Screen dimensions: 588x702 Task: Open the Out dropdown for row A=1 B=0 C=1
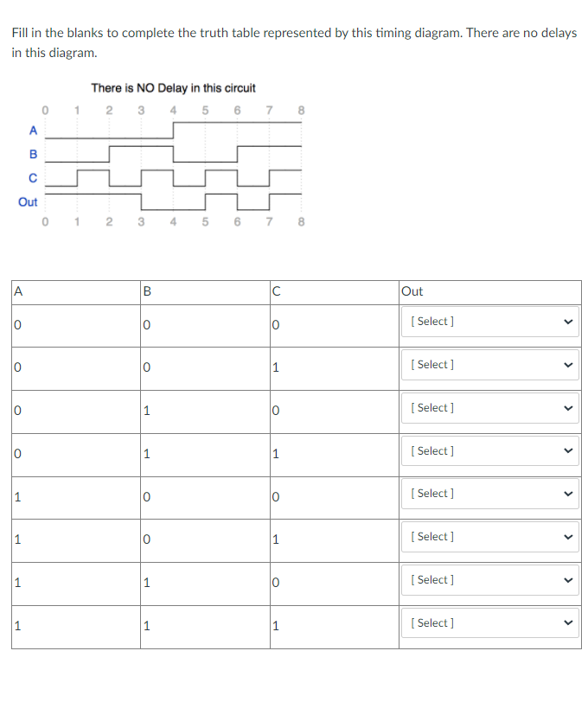pos(489,536)
